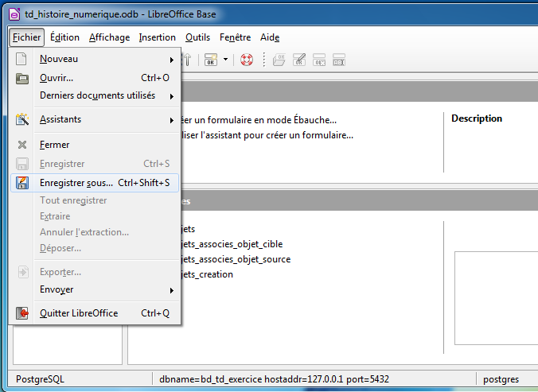Open the Aide menu
Image resolution: width=538 pixels, height=392 pixels.
(x=270, y=37)
